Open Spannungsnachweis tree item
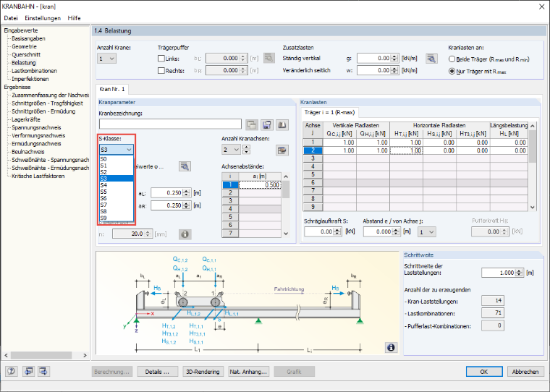 (x=36, y=127)
